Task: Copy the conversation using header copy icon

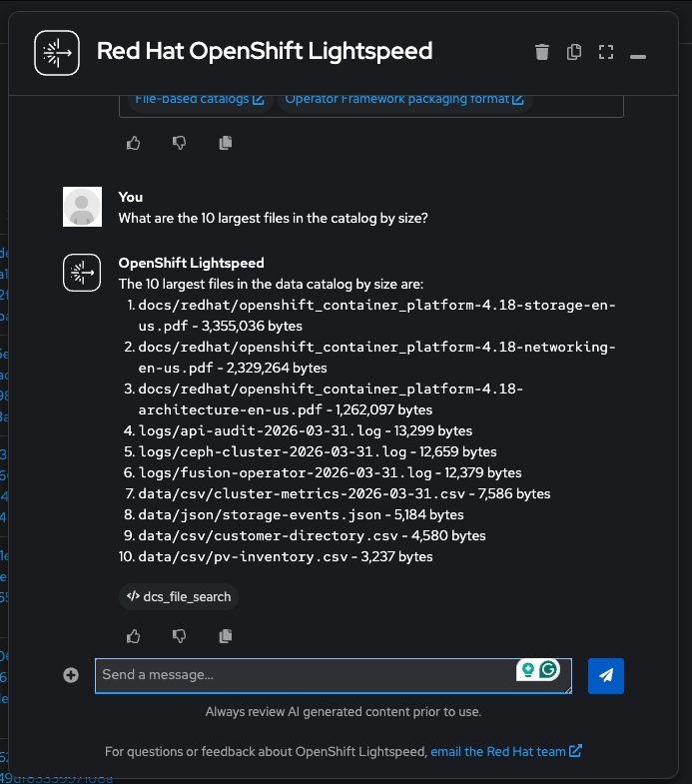Action: pos(574,52)
